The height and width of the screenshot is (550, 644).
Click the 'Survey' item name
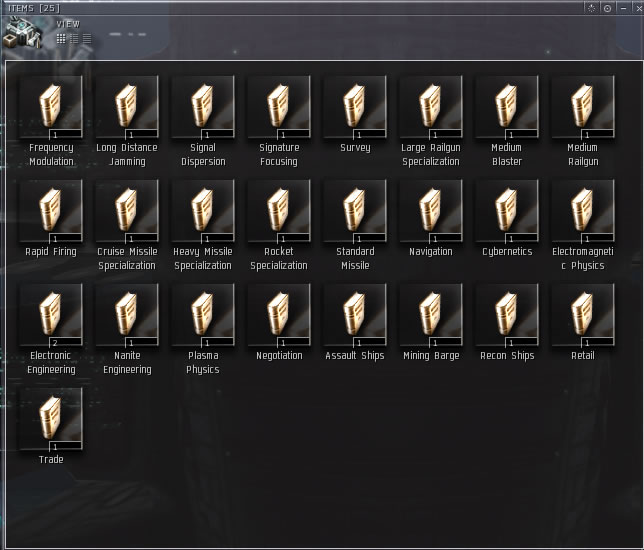tap(355, 147)
